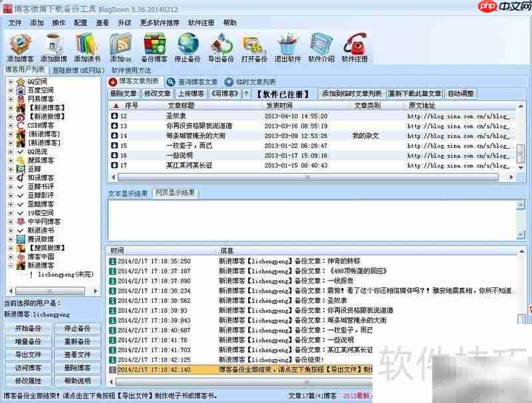The width and height of the screenshot is (532, 403).
Task: Click the 增量备份 button
Action: click(28, 342)
